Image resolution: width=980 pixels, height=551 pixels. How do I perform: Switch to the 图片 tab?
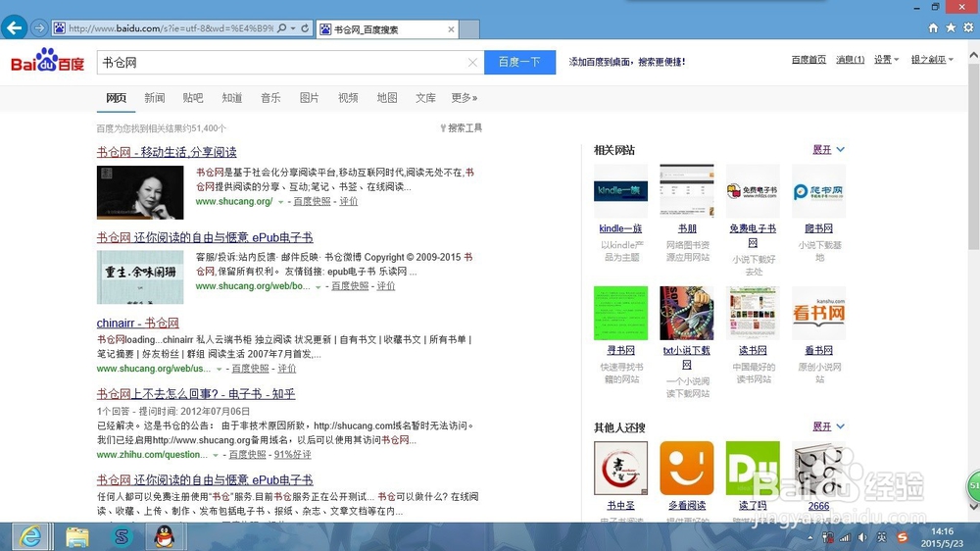point(310,98)
